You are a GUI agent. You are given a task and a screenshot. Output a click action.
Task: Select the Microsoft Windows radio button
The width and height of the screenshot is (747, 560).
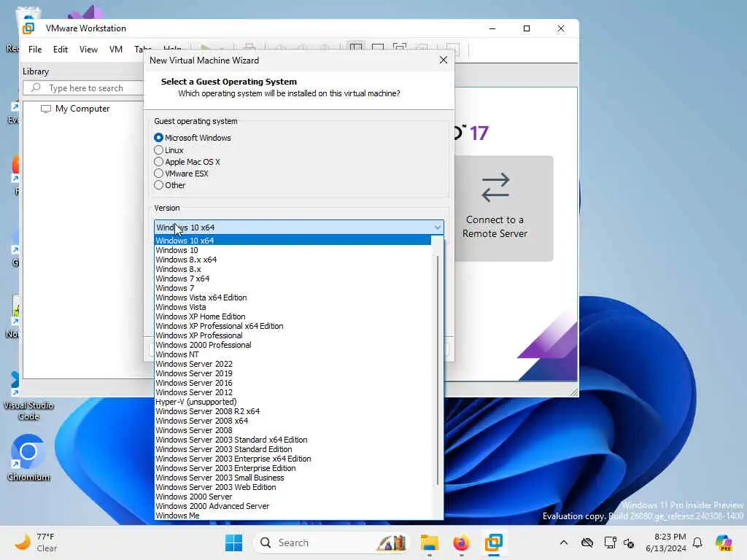(158, 138)
